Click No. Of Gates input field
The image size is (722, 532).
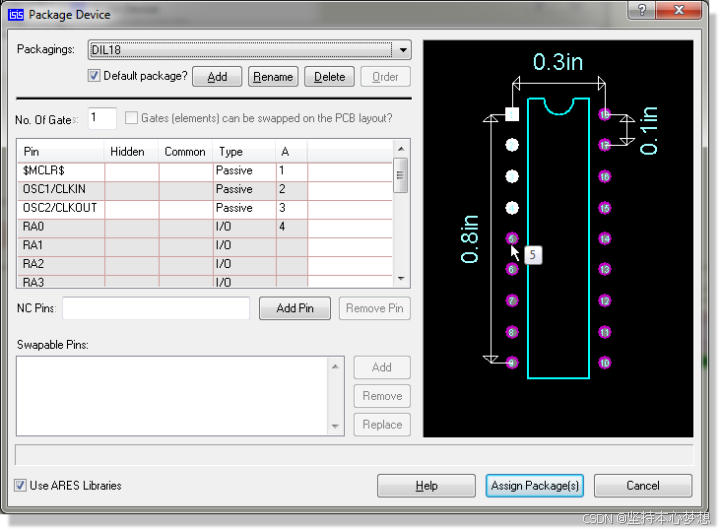click(x=102, y=118)
